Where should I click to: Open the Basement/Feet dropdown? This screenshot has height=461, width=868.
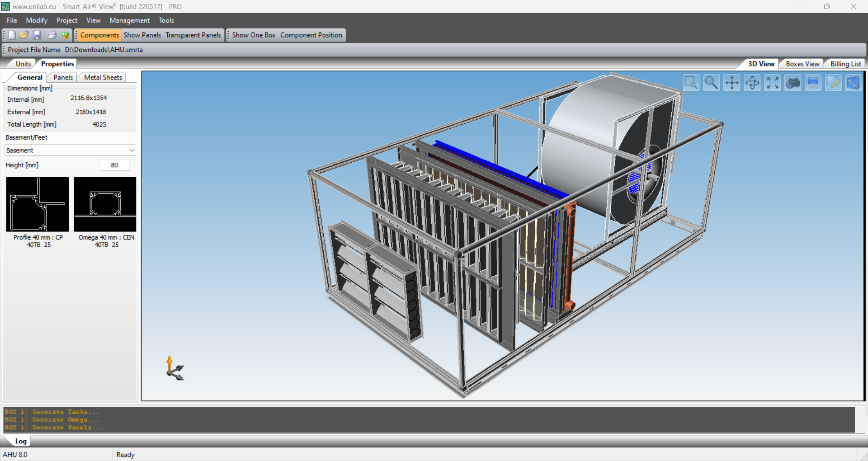[70, 150]
